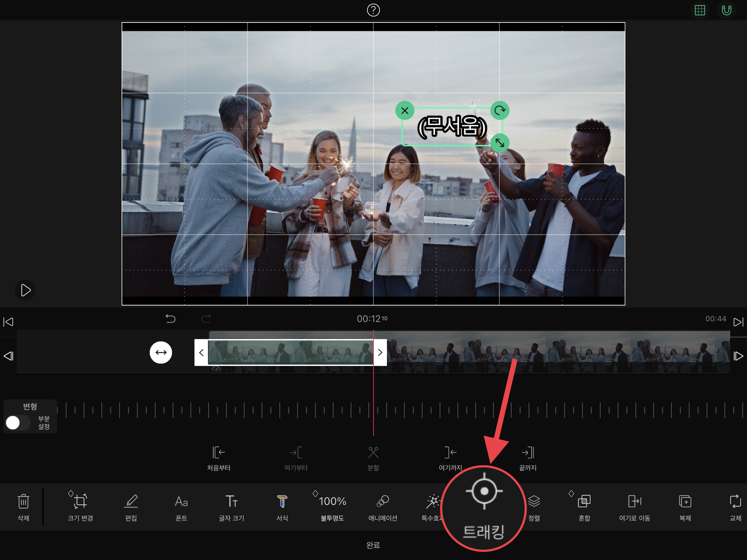Click the clip's right chevron handle
Screen dimensions: 747x560
click(x=380, y=353)
